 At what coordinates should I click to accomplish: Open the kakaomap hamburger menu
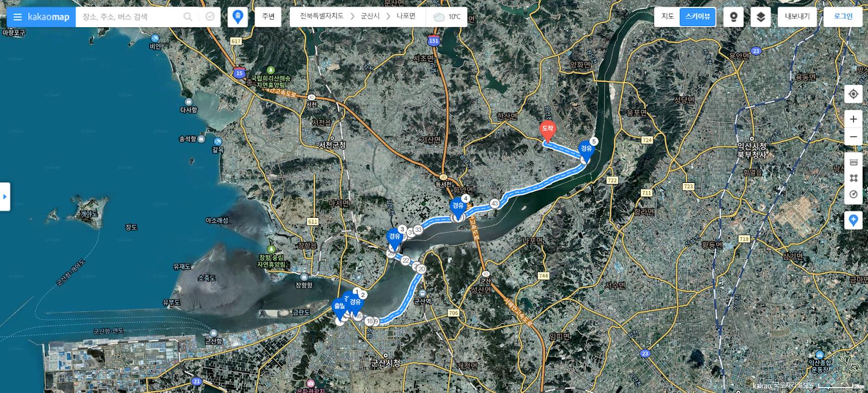(x=17, y=17)
